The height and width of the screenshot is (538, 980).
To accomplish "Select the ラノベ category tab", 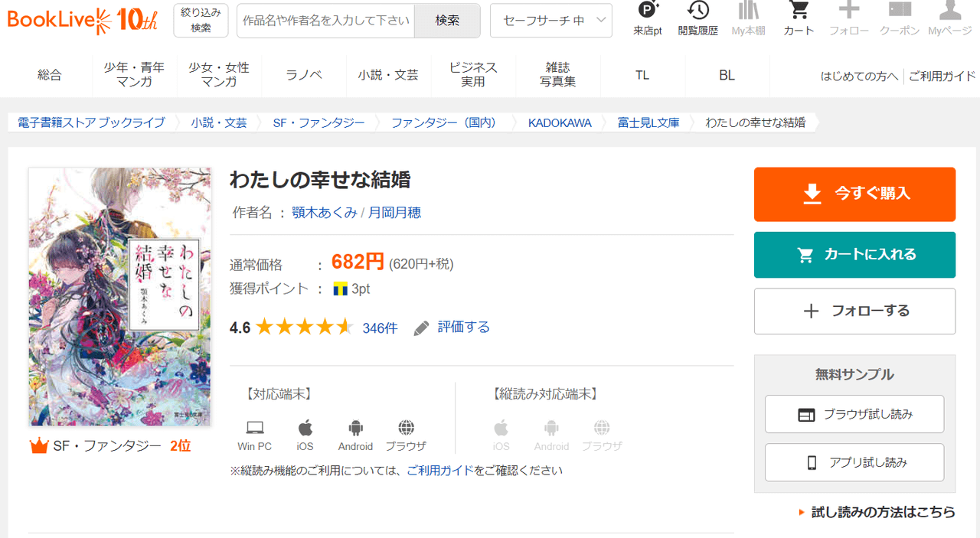I will point(304,75).
